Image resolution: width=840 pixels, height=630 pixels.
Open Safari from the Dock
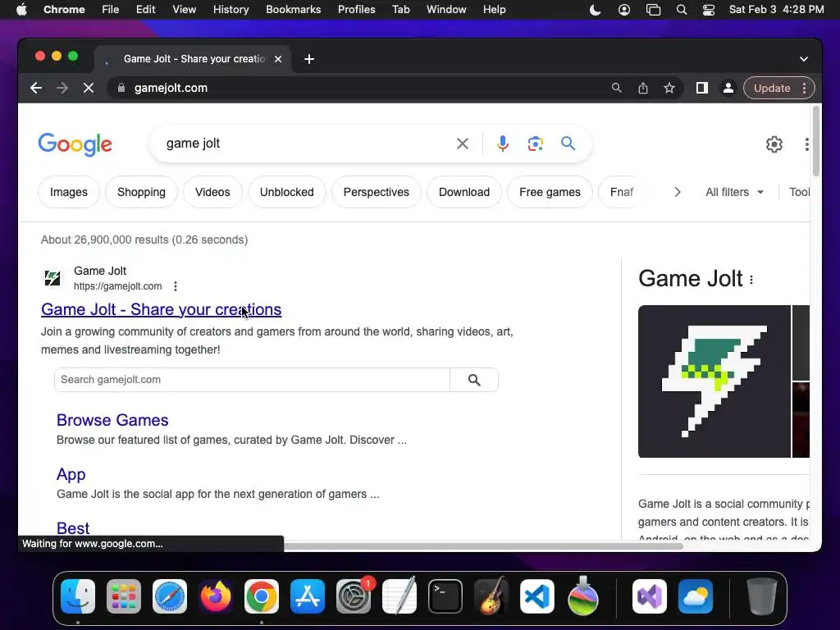coord(170,596)
